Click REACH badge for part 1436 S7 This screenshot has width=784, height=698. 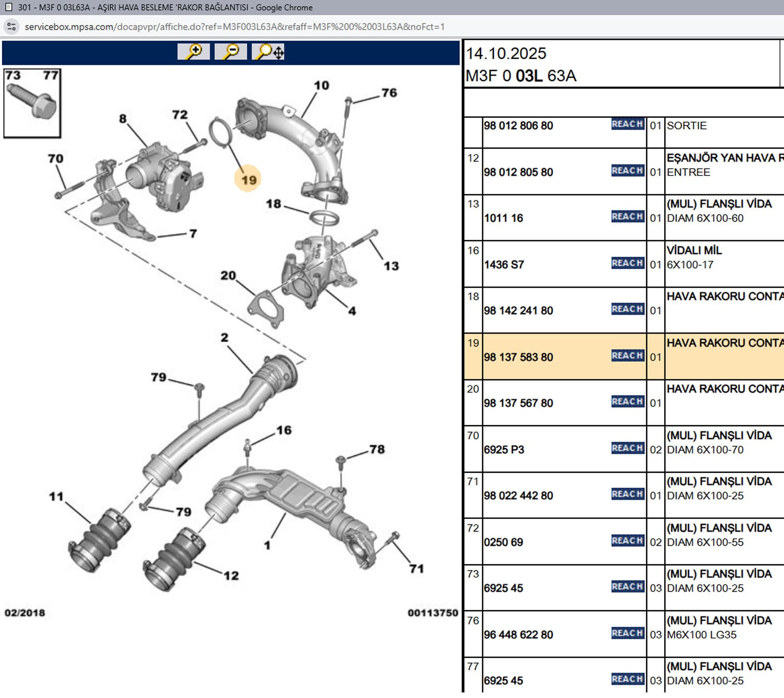[627, 263]
